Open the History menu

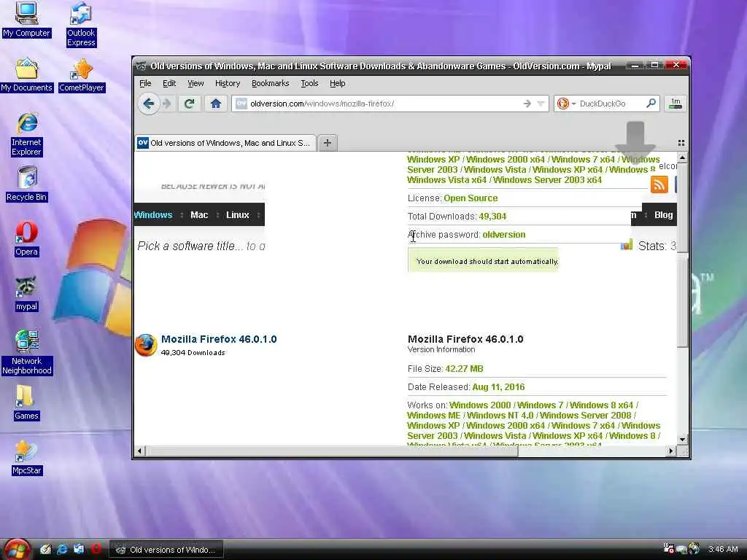(228, 83)
